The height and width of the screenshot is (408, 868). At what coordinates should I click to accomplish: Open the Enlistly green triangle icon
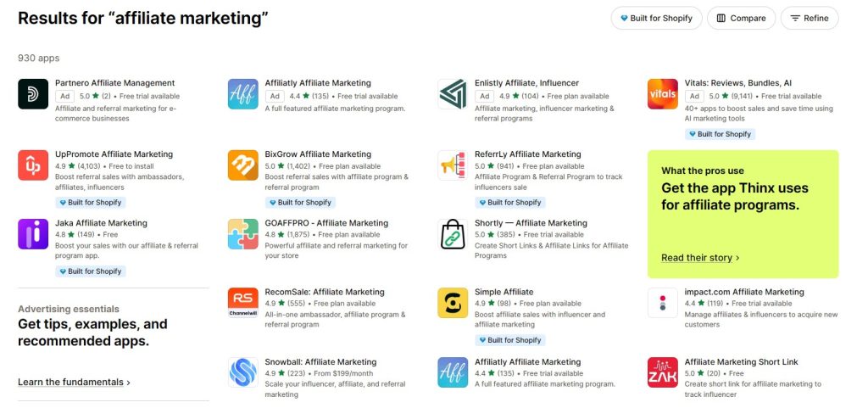click(x=453, y=94)
